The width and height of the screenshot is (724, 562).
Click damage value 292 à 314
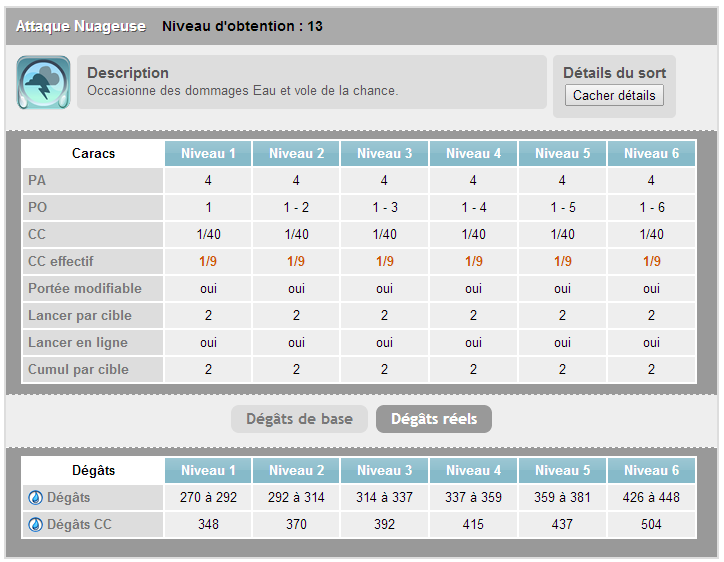pyautogui.click(x=296, y=497)
